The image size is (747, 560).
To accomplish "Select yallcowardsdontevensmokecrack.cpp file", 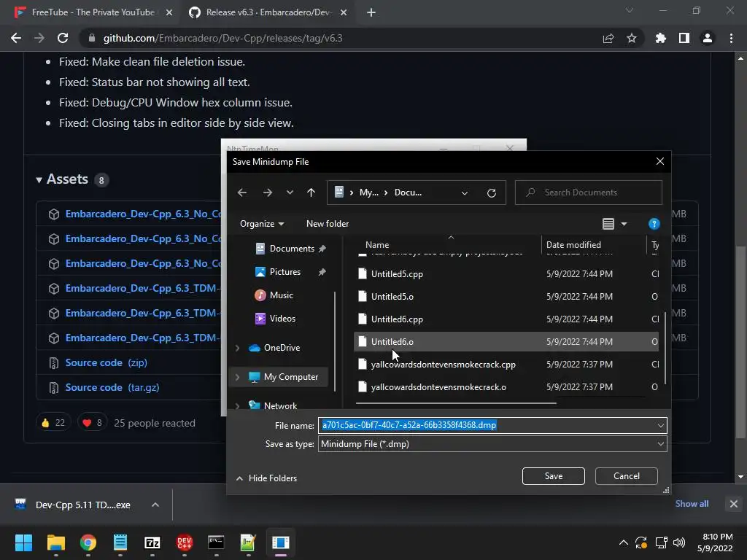I will (x=506, y=365).
